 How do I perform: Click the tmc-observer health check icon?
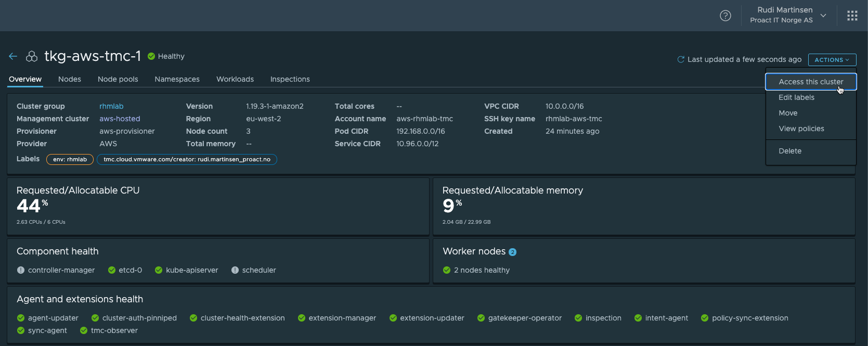coord(84,330)
